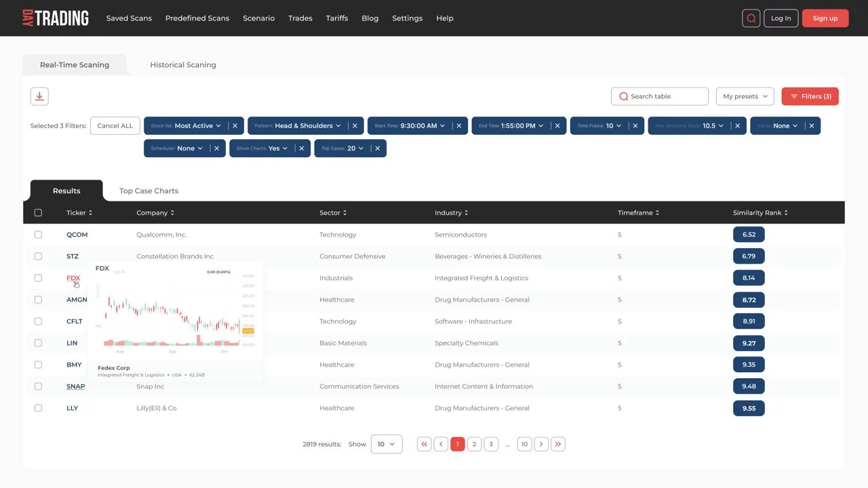868x488 pixels.
Task: Remove the Top Cases filter chip
Action: pyautogui.click(x=378, y=148)
